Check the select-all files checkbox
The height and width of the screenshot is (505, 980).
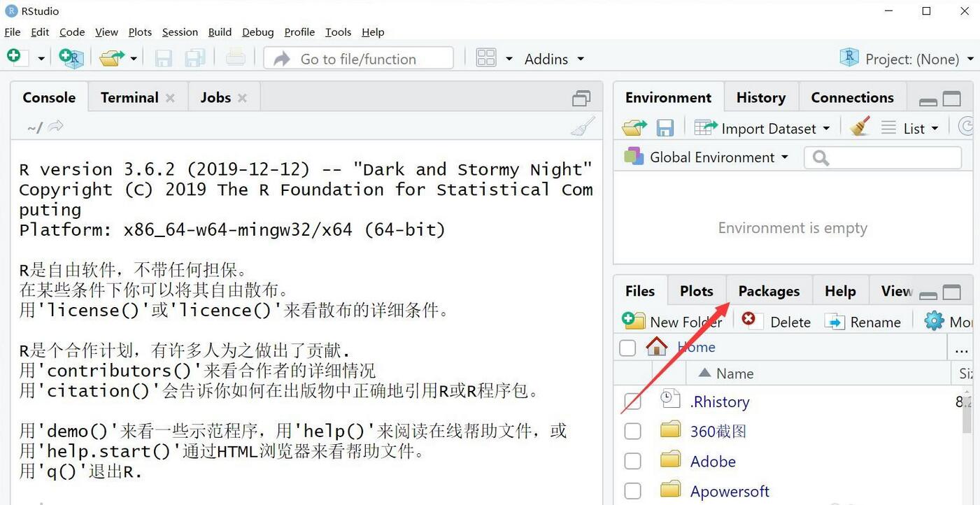pyautogui.click(x=627, y=348)
